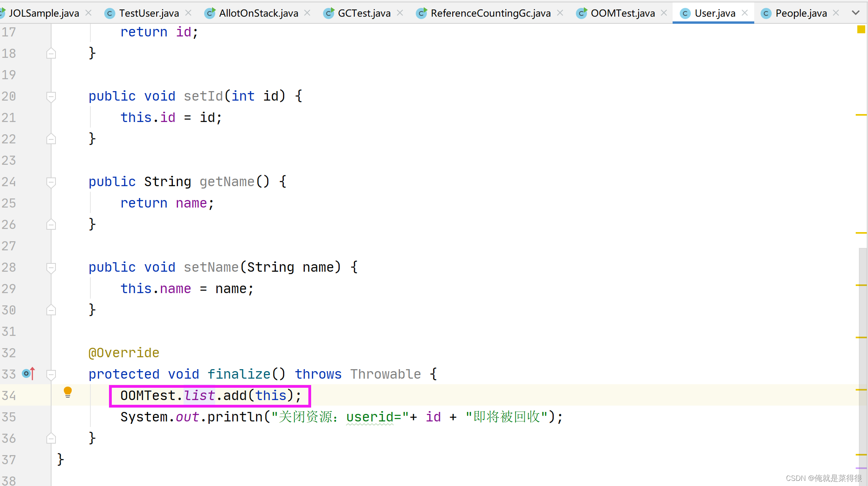868x486 pixels.
Task: Click the warning stripe mark near line 21
Action: (x=861, y=115)
